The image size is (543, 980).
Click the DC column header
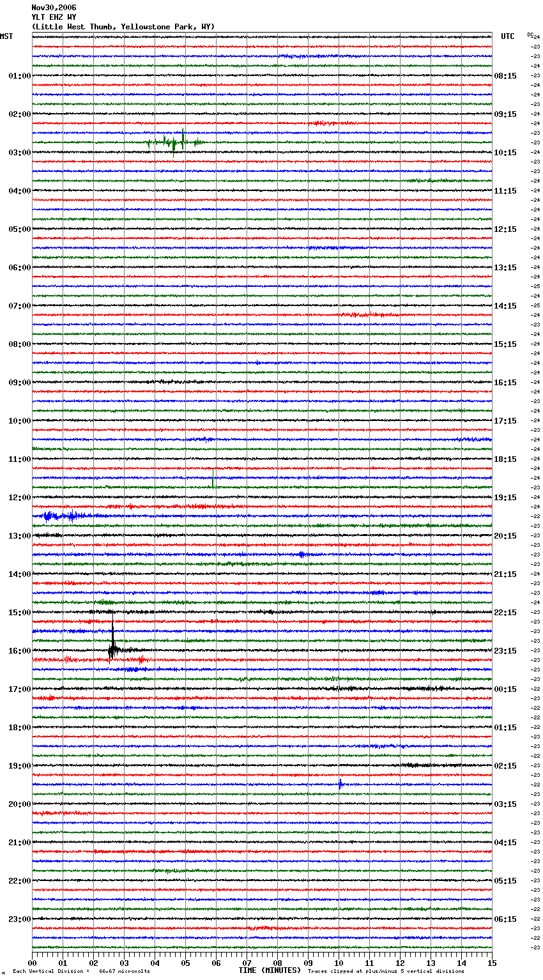click(530, 34)
